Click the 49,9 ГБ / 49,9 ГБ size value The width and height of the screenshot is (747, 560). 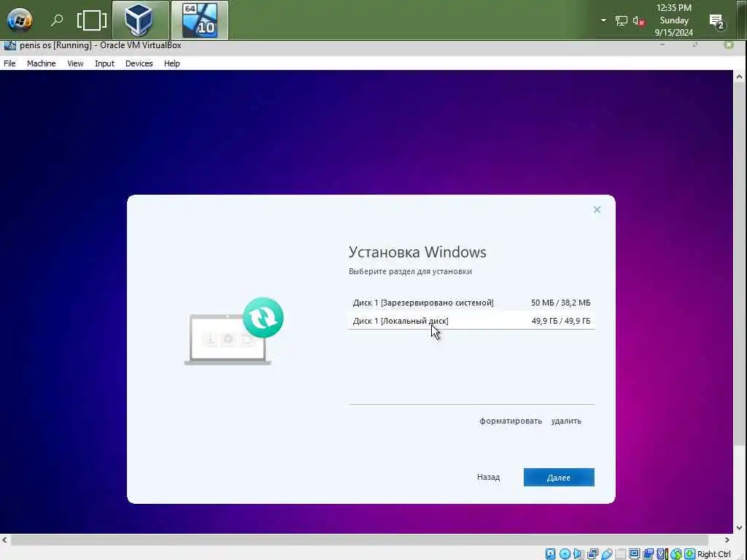click(561, 321)
